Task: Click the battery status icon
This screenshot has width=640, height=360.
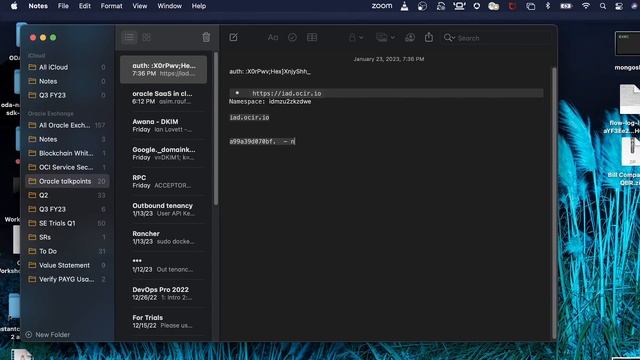Action: [x=566, y=6]
